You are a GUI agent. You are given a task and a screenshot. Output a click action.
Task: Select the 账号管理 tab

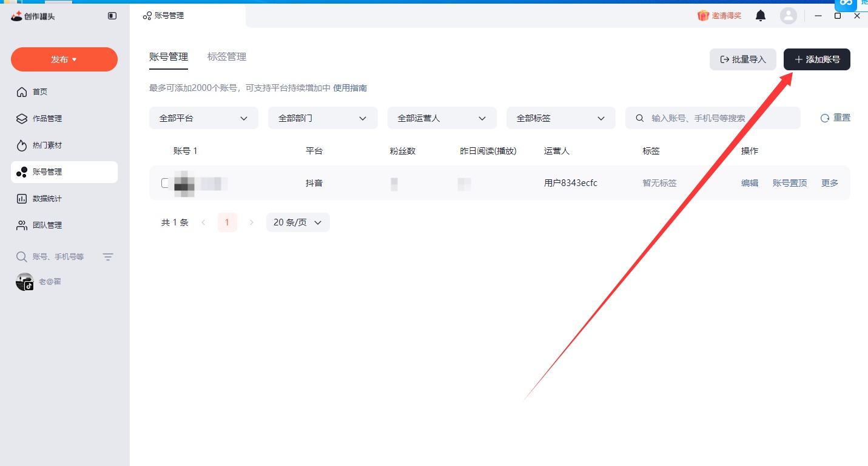pyautogui.click(x=168, y=56)
